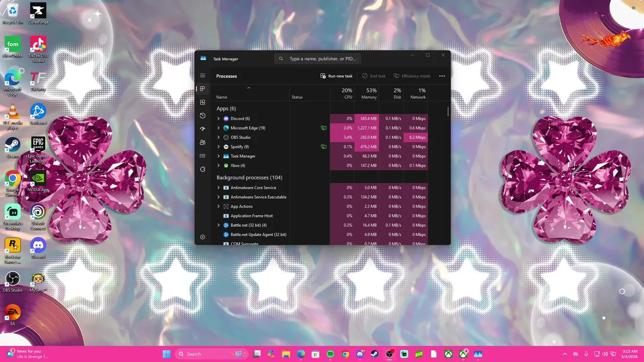The width and height of the screenshot is (644, 362).
Task: Click Spotify icon in the taskbar
Action: coord(331,354)
